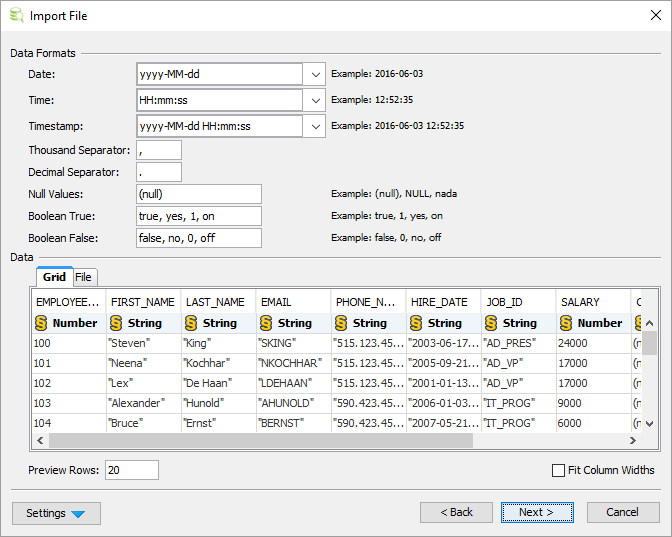The image size is (672, 537).
Task: Click the Null Values field
Action: (199, 194)
